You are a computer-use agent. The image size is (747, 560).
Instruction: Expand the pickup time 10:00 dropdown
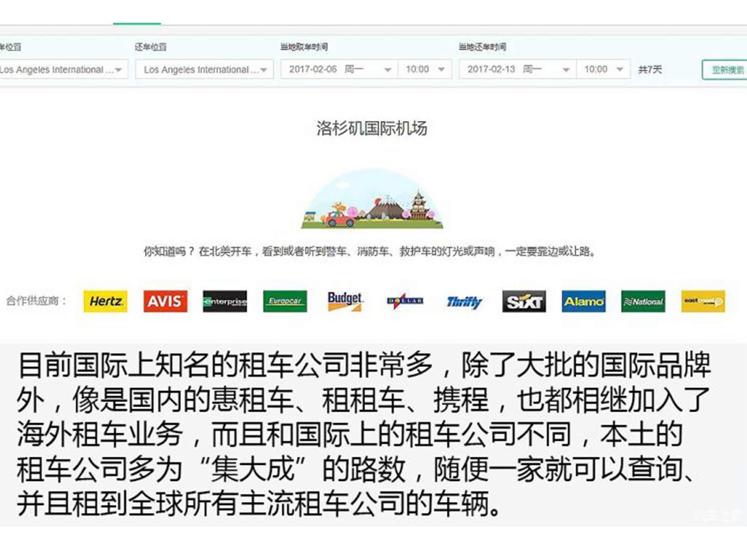(x=425, y=70)
